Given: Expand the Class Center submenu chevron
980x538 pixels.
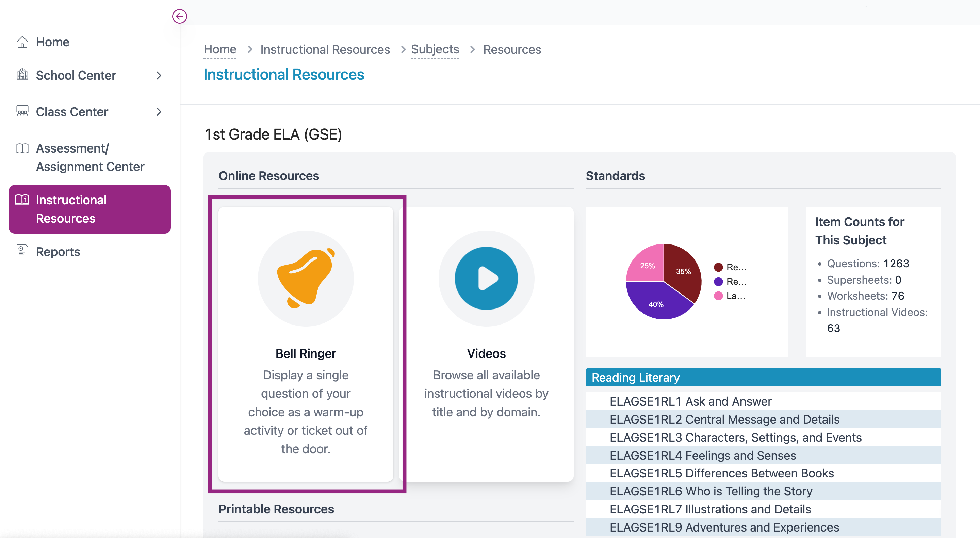Looking at the screenshot, I should pyautogui.click(x=159, y=112).
